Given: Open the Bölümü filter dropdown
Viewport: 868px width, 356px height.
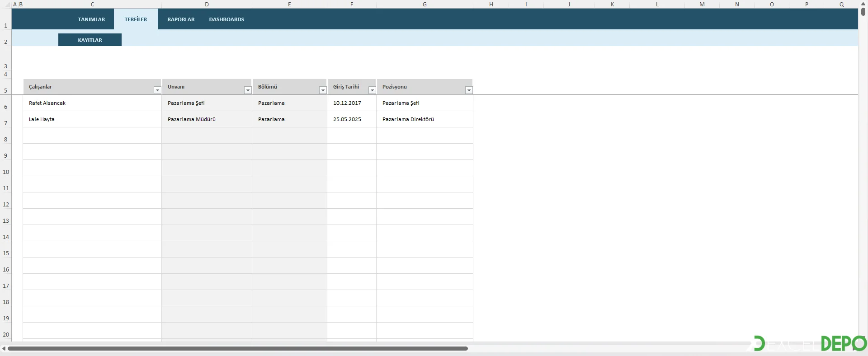Looking at the screenshot, I should click(x=323, y=90).
